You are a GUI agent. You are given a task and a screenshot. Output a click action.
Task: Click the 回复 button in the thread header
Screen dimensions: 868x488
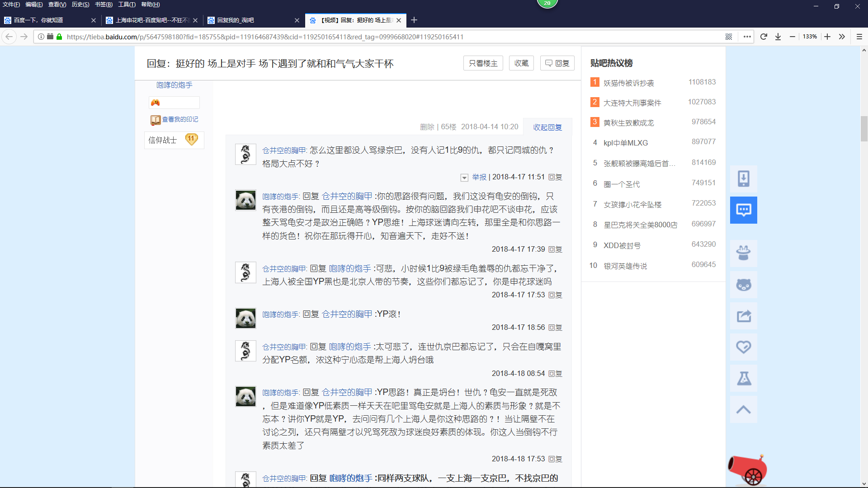557,63
